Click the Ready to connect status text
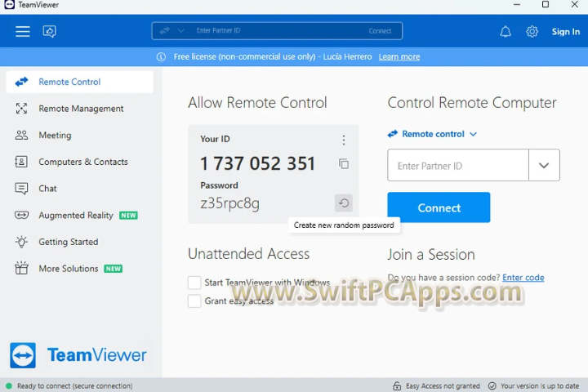This screenshot has width=588, height=392. pyautogui.click(x=74, y=386)
